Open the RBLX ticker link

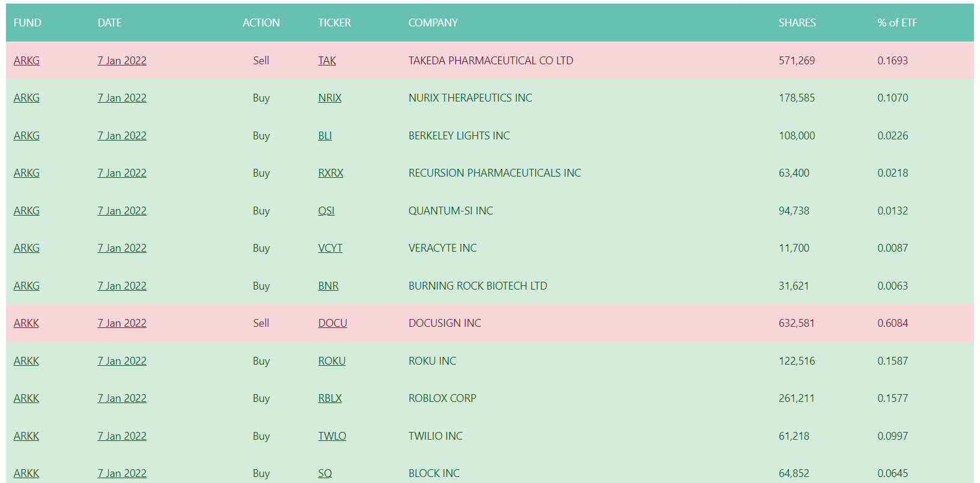pyautogui.click(x=330, y=398)
